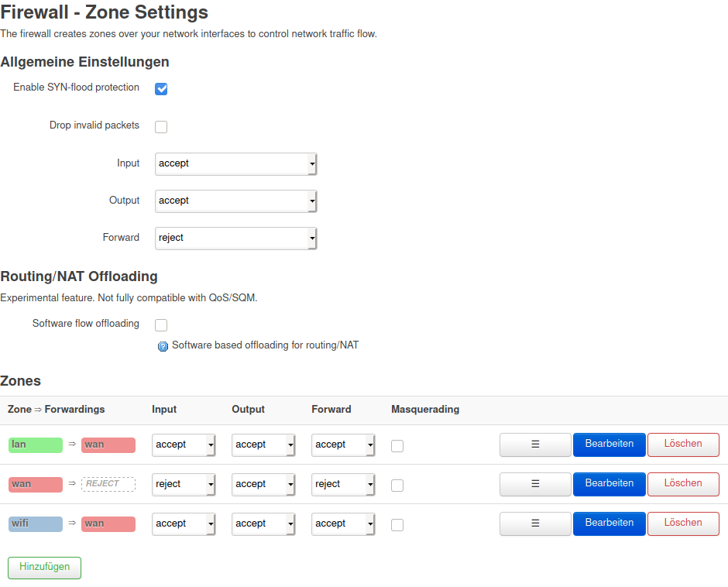Click the drag handle for wifi zone
Viewport: 728px width, 587px height.
point(535,523)
